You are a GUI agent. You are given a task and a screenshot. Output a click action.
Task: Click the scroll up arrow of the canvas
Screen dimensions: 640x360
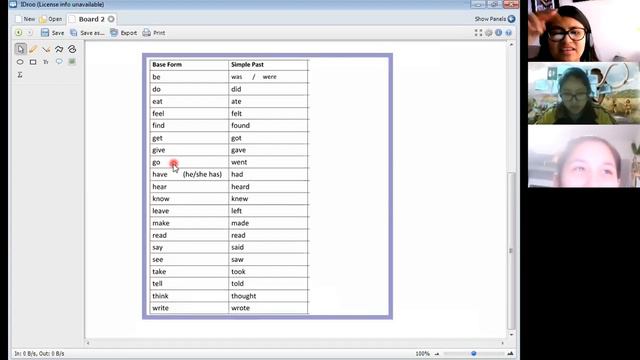pos(511,44)
